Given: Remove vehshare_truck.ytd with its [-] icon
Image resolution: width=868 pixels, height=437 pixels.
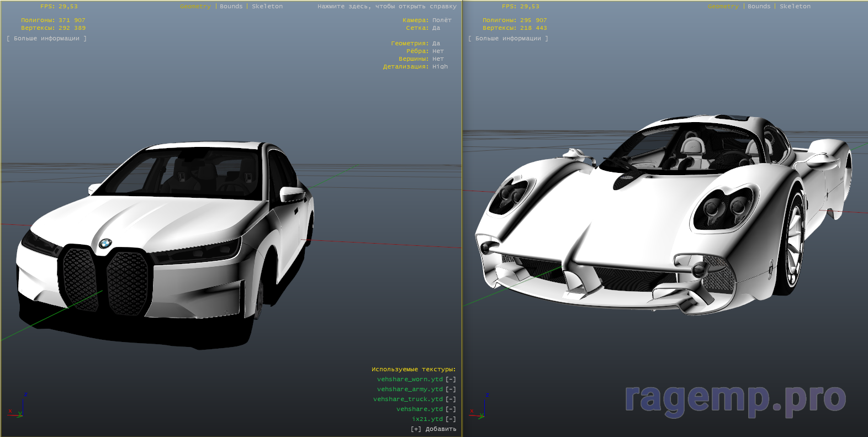Looking at the screenshot, I should pos(451,399).
